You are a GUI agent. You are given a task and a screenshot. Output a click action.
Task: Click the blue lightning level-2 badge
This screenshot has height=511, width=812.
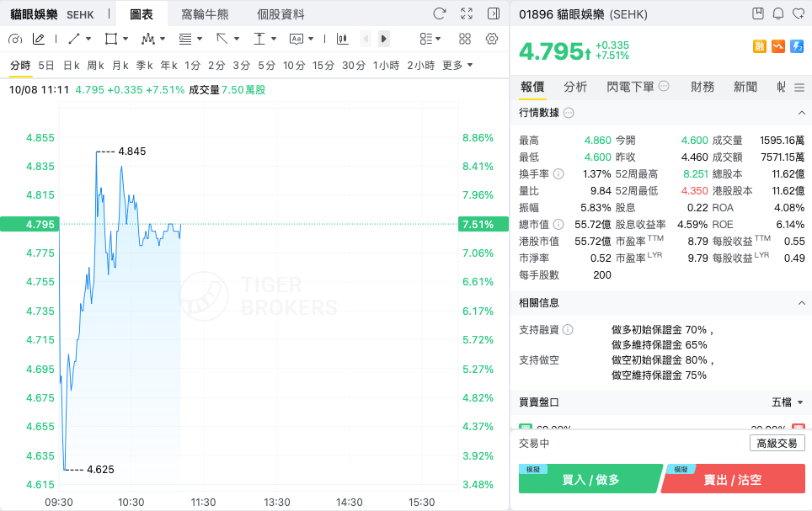(797, 46)
